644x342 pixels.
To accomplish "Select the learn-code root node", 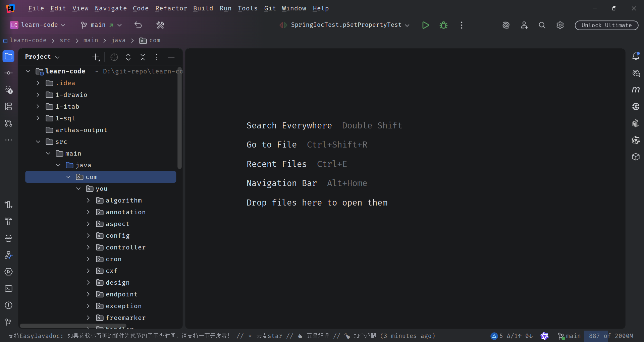I will [101, 71].
